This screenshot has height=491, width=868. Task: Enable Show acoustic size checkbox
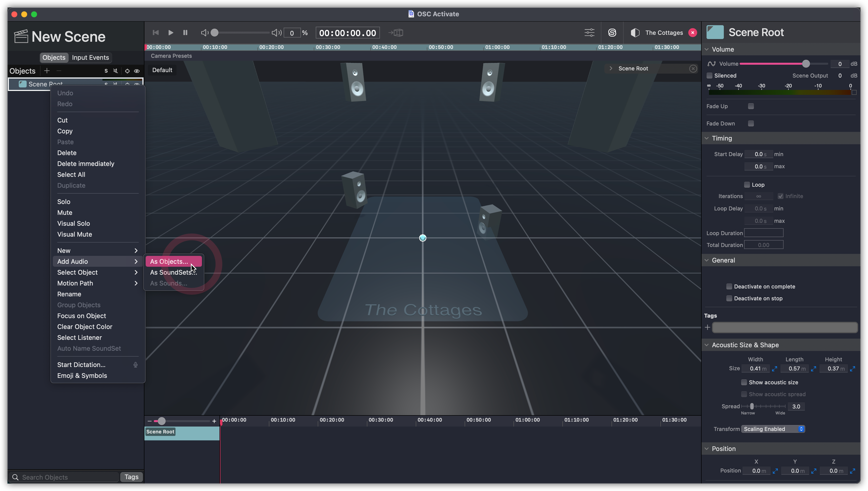tap(744, 382)
